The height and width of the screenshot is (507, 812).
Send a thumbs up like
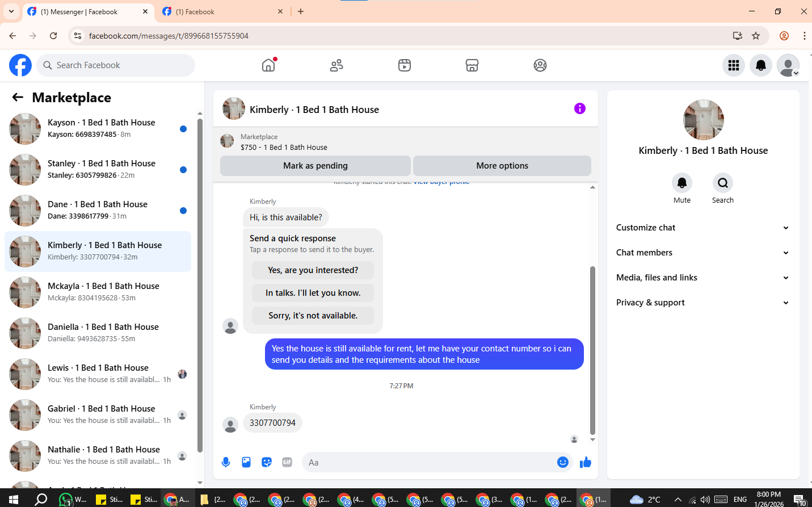[586, 462]
